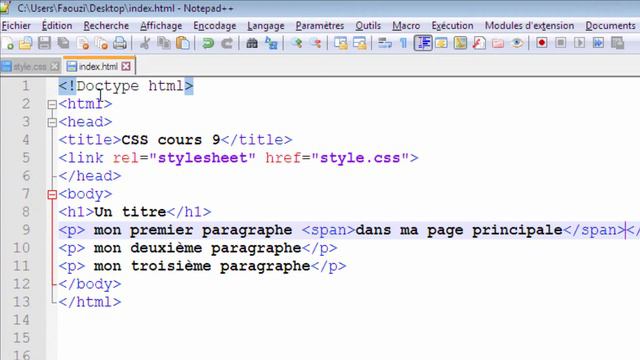
Task: Cut selection with scissors icon
Action: click(x=144, y=43)
